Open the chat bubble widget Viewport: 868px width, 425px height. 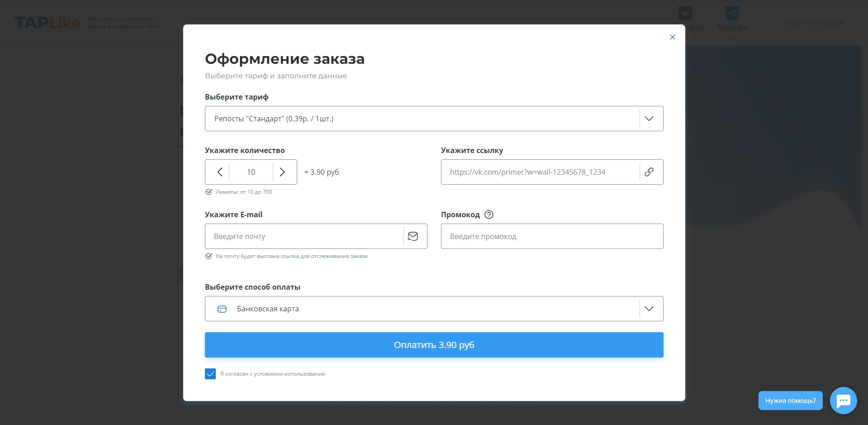843,401
